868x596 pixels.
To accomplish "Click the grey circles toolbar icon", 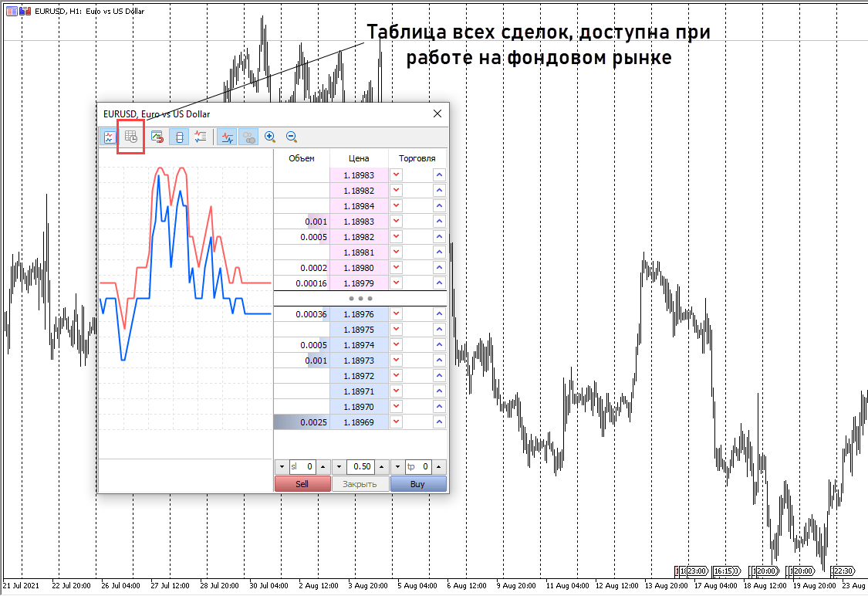I will coord(248,137).
